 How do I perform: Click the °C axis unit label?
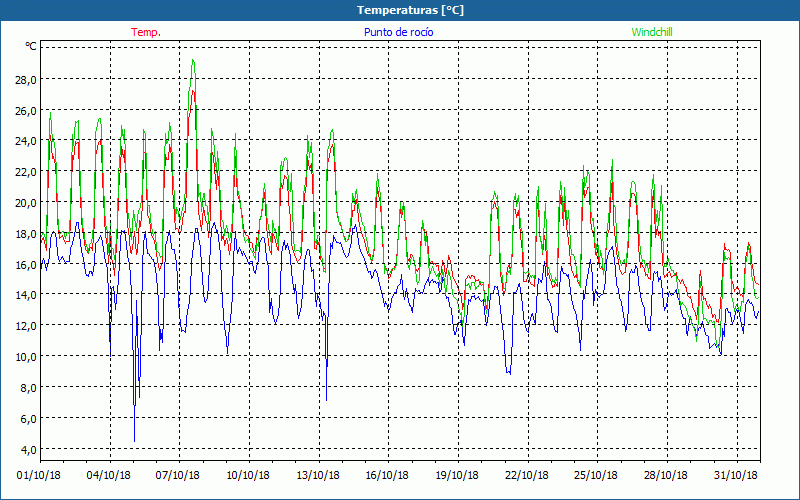click(x=31, y=46)
